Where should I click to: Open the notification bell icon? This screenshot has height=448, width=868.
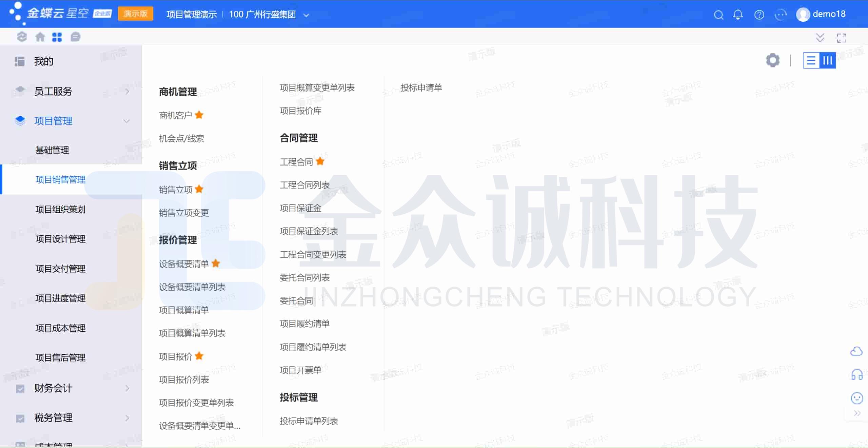click(738, 15)
